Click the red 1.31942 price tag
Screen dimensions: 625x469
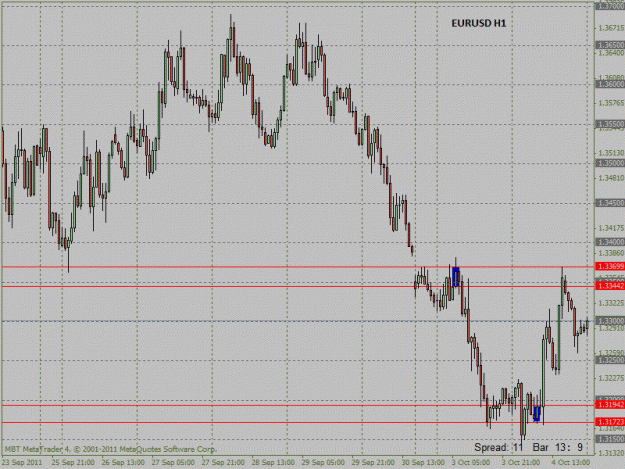click(x=610, y=405)
